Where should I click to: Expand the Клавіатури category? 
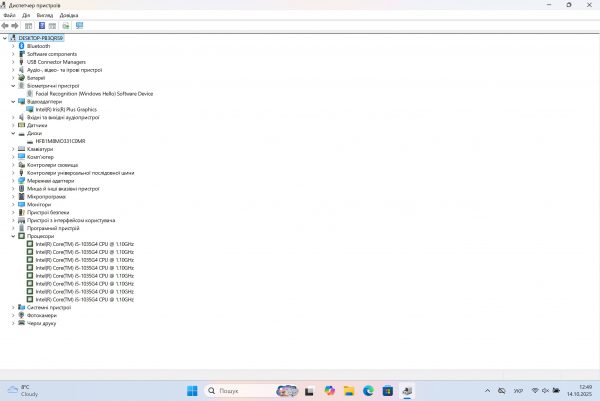[x=13, y=149]
